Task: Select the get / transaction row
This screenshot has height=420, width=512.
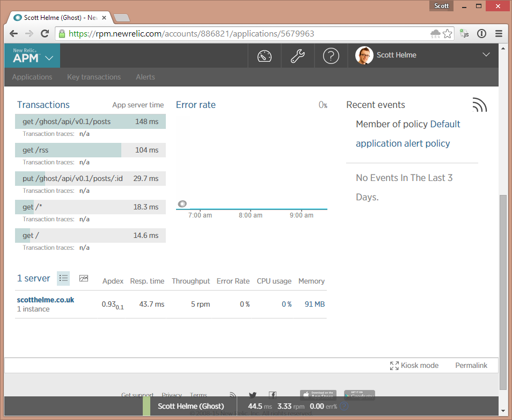Action: coord(91,235)
